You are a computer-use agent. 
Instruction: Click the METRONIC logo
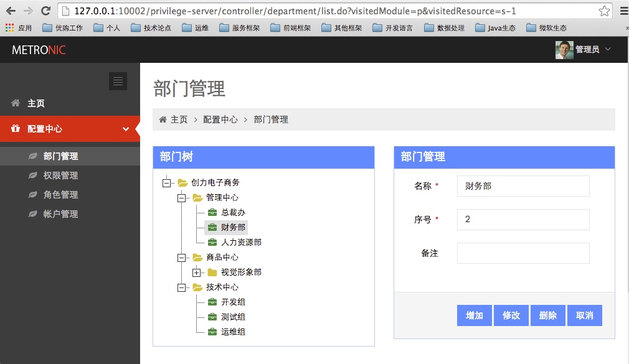click(39, 50)
